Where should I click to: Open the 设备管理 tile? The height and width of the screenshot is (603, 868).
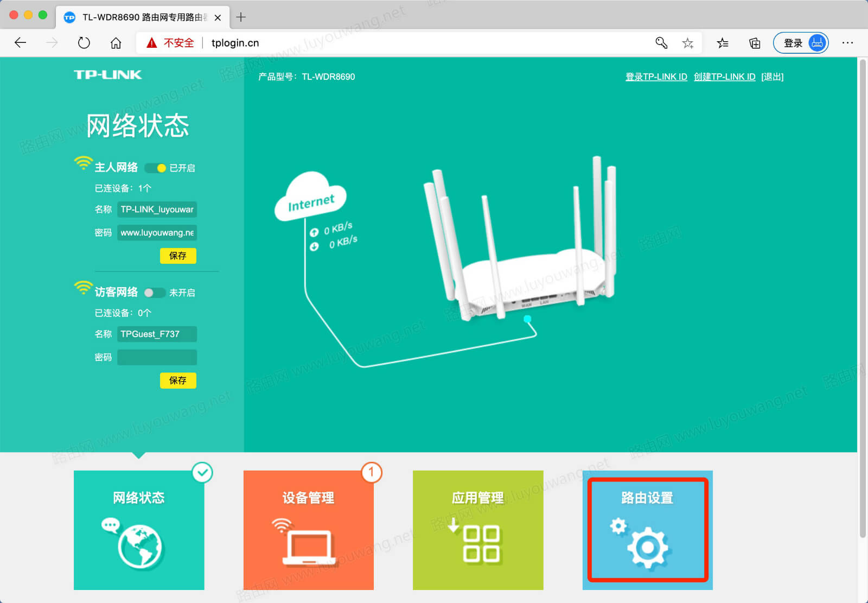[x=308, y=530]
